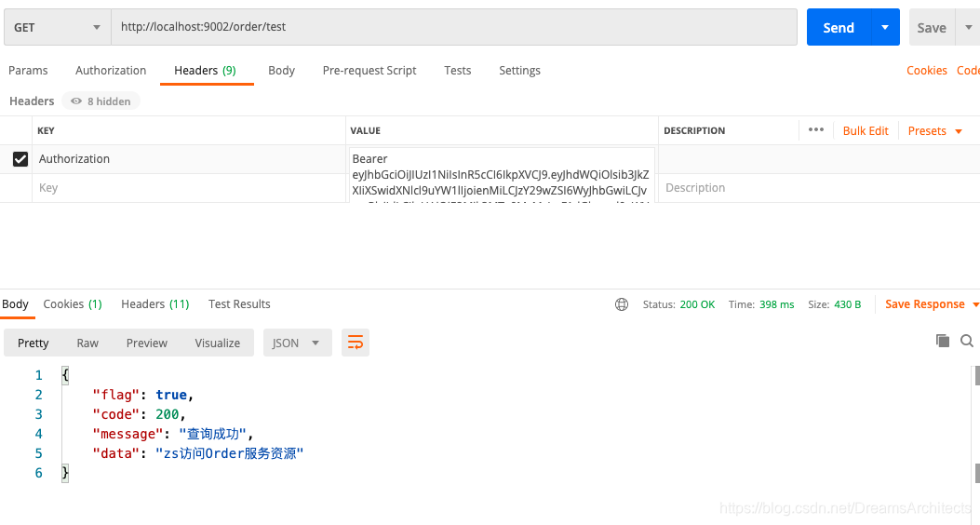Expand the Send options arrow
This screenshot has height=525, width=980.
coord(885,28)
